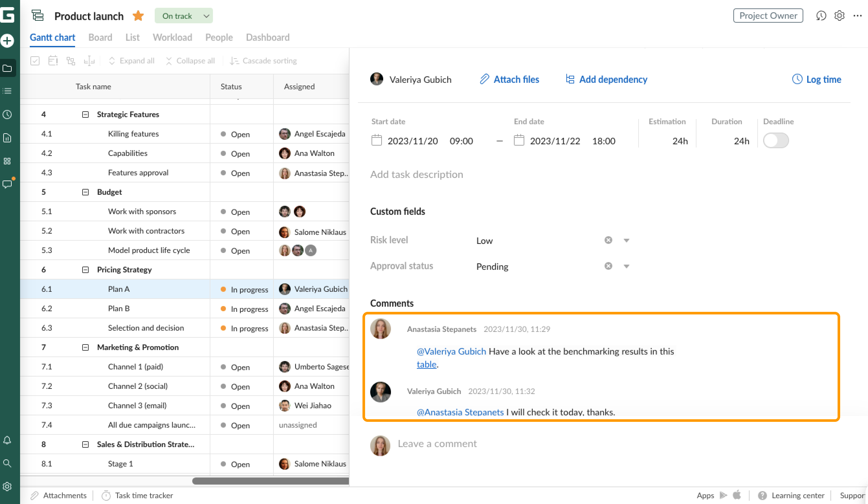This screenshot has height=504, width=868.
Task: Switch to the Board tab
Action: pos(100,37)
